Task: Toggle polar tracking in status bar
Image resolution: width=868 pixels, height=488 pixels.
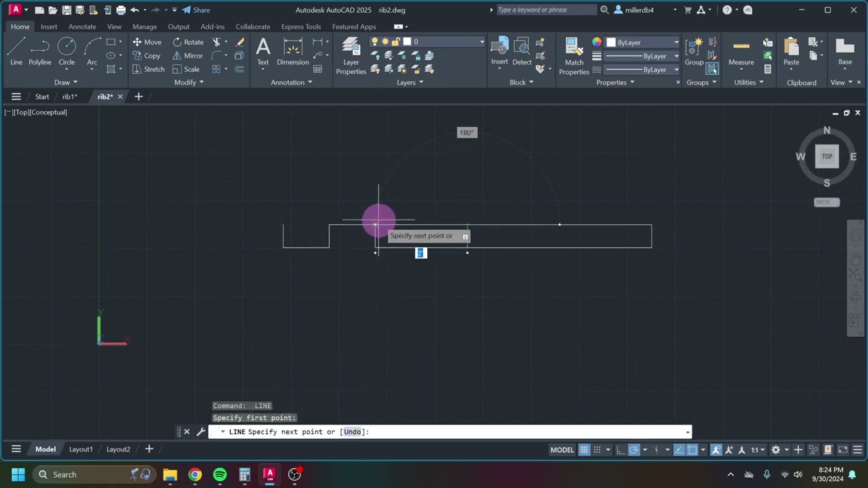Action: pyautogui.click(x=634, y=449)
